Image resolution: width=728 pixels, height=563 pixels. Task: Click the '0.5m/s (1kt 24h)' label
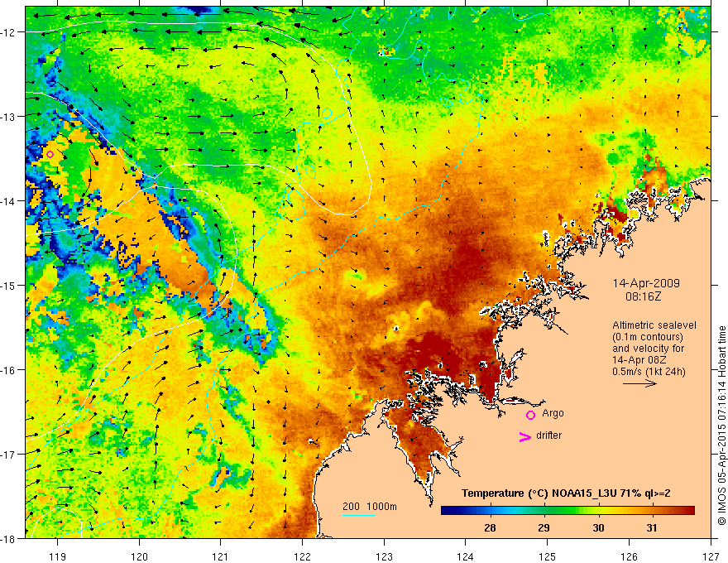point(649,372)
